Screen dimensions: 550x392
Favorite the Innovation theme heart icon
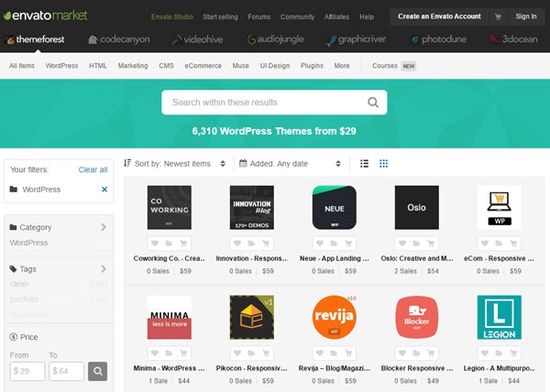coord(237,243)
